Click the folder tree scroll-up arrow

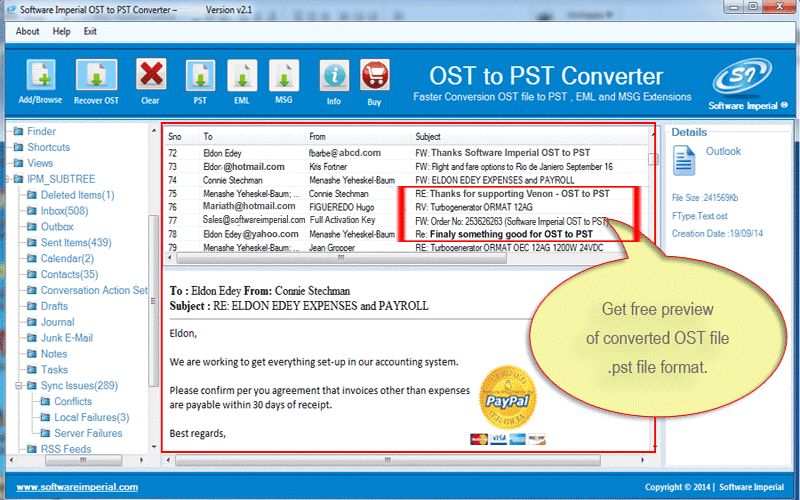[x=154, y=131]
